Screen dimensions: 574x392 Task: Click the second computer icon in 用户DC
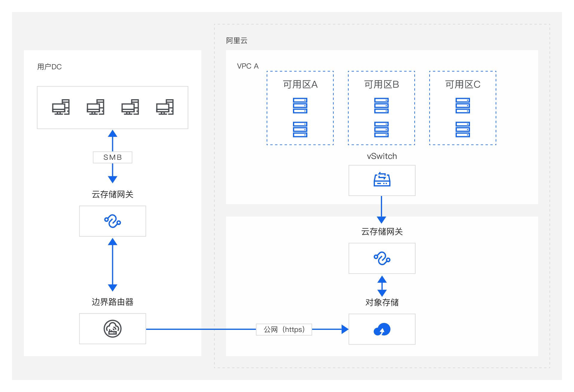pyautogui.click(x=96, y=107)
